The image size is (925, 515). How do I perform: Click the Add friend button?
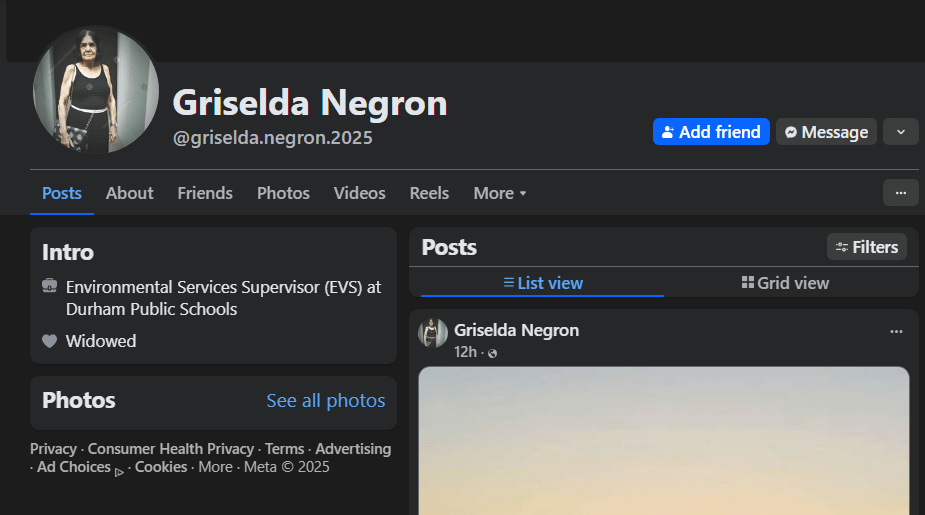711,132
